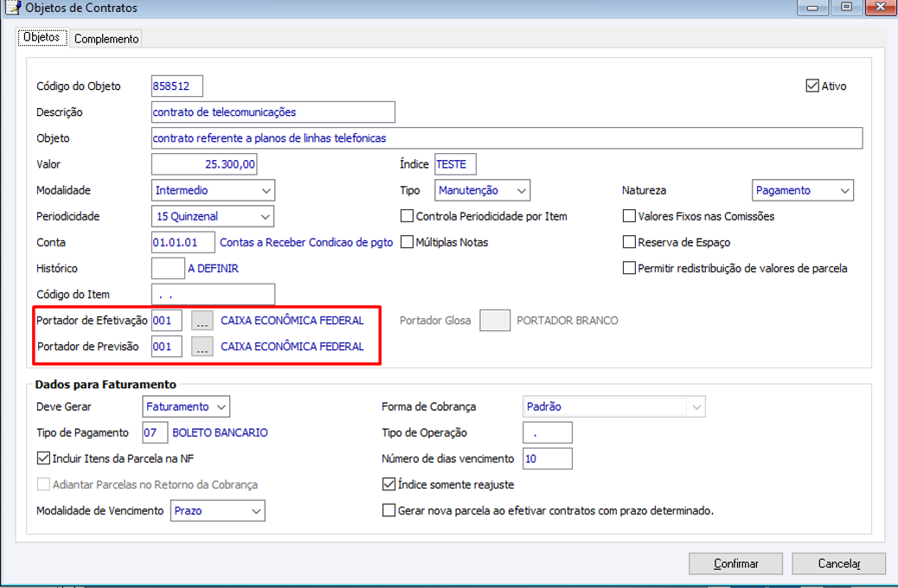Image resolution: width=898 pixels, height=588 pixels.
Task: Click the Cancelar button
Action: pyautogui.click(x=839, y=564)
